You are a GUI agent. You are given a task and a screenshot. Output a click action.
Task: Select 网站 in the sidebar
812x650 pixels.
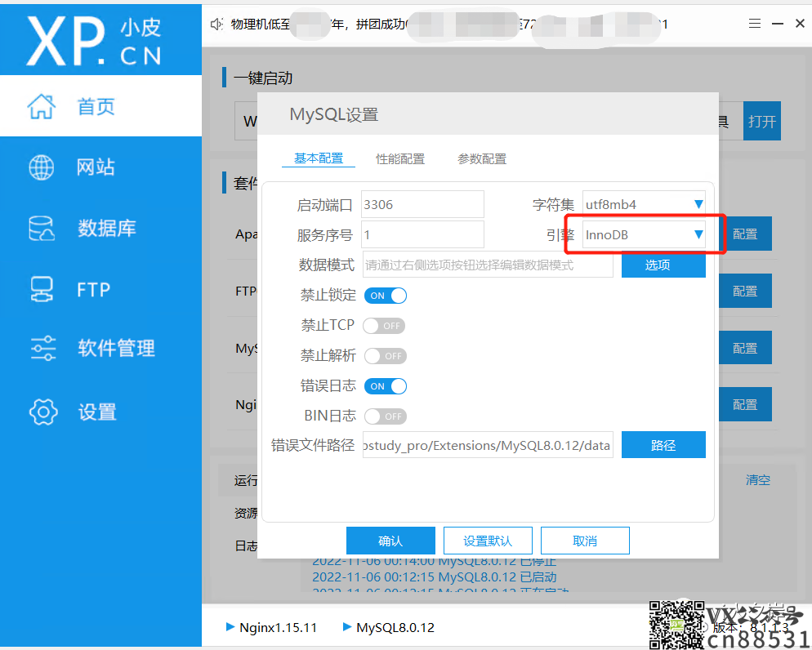coord(101,167)
